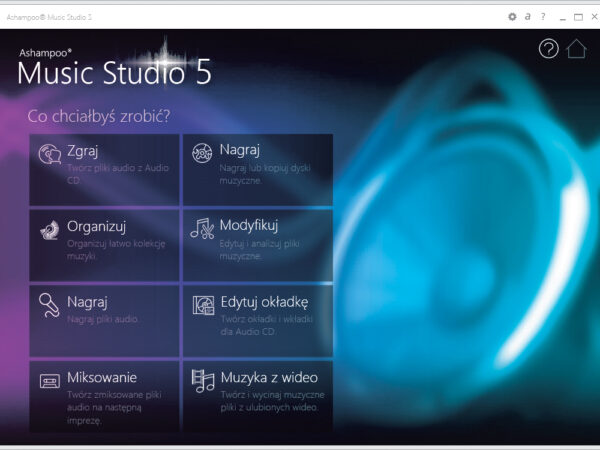The image size is (600, 450).
Task: Click the Modyfikuj note and scissors icon
Action: click(x=203, y=229)
